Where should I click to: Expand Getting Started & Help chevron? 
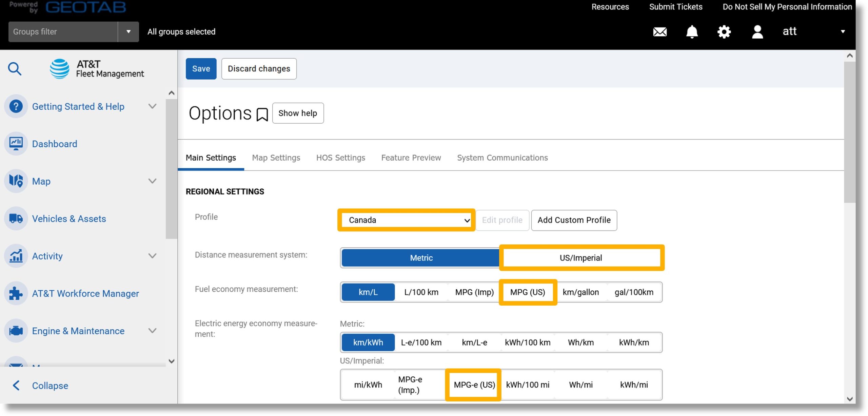[x=153, y=106]
